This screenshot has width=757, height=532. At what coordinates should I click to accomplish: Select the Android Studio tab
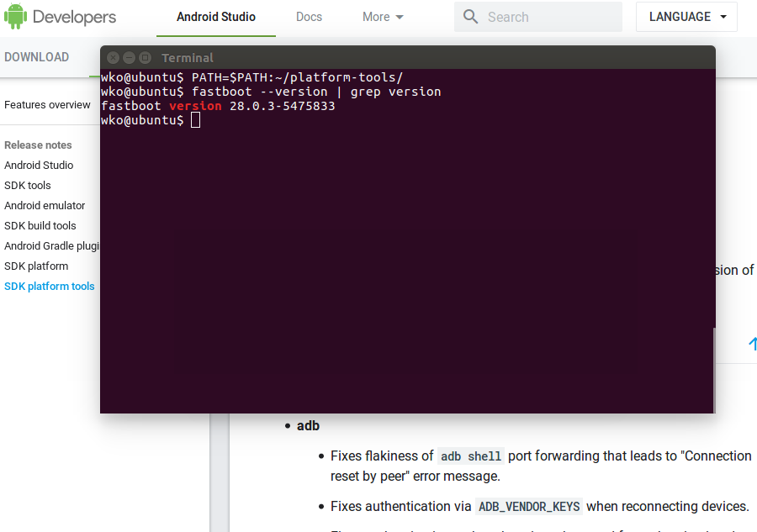[216, 17]
